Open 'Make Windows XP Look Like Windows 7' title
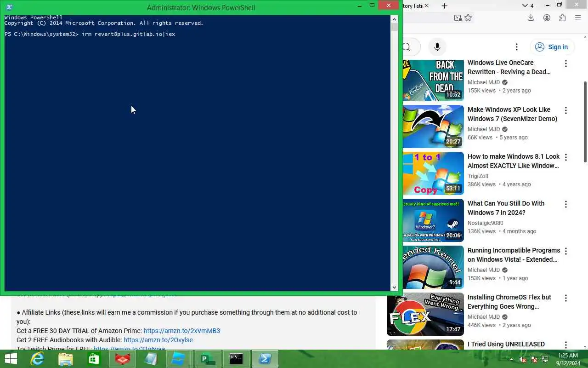This screenshot has height=368, width=588. click(x=512, y=114)
